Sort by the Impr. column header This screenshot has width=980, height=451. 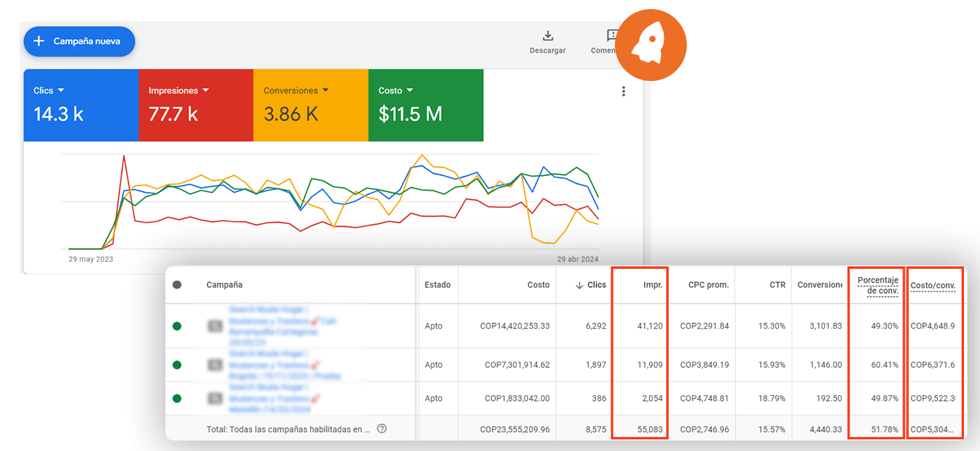coord(653,285)
